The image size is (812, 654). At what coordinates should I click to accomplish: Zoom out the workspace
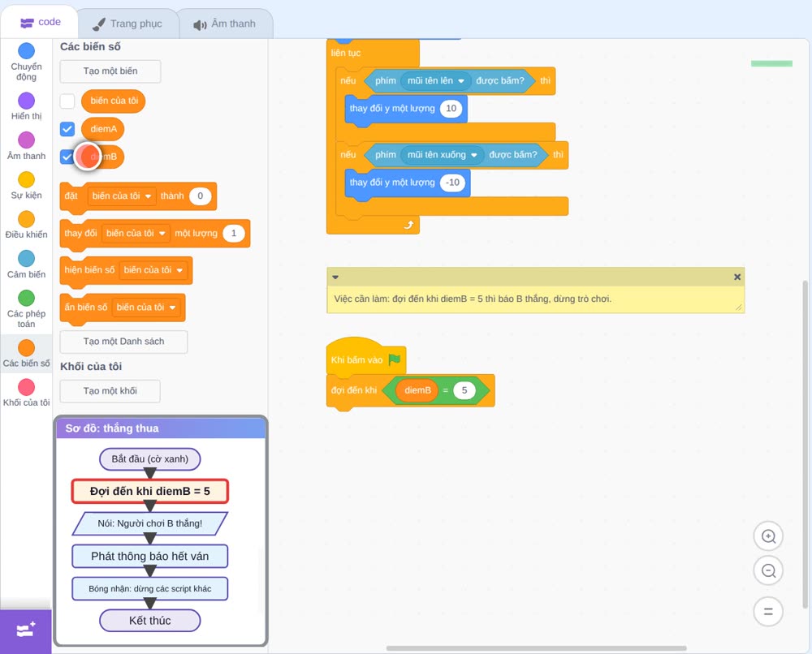(768, 570)
